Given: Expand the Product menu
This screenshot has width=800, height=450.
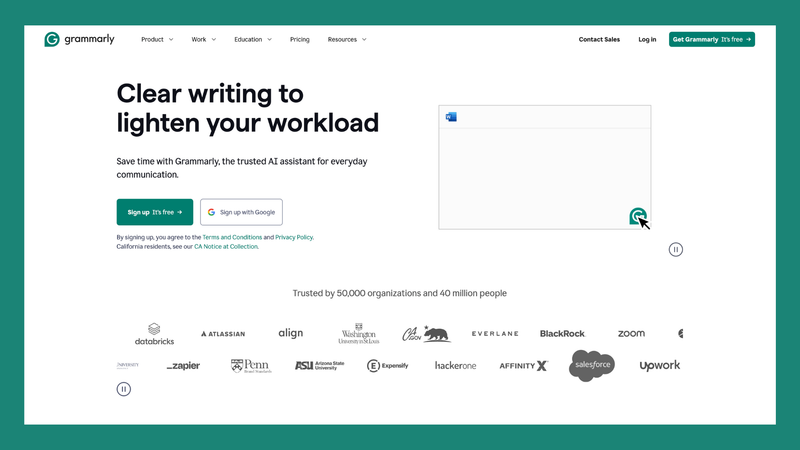Looking at the screenshot, I should pos(157,39).
